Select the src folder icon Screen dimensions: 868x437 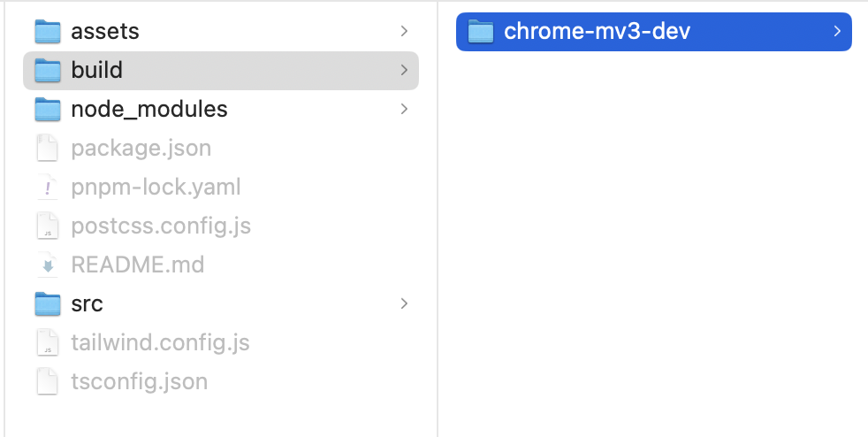pos(48,303)
